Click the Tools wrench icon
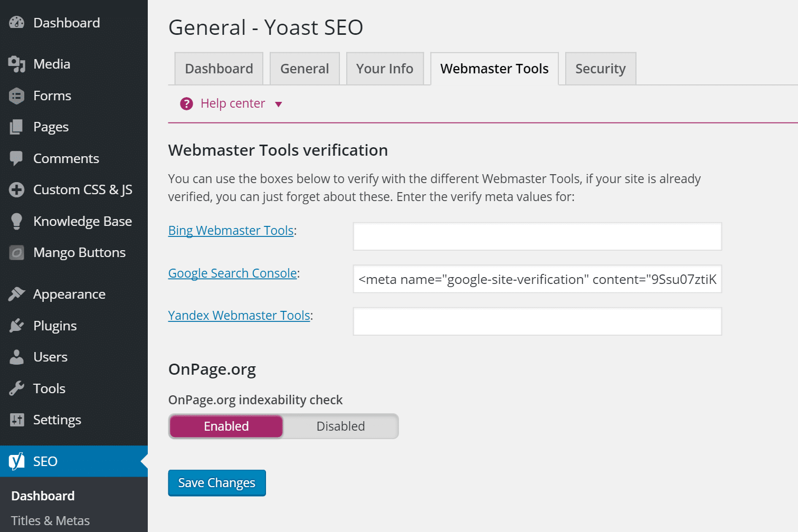This screenshot has height=532, width=798. [17, 388]
